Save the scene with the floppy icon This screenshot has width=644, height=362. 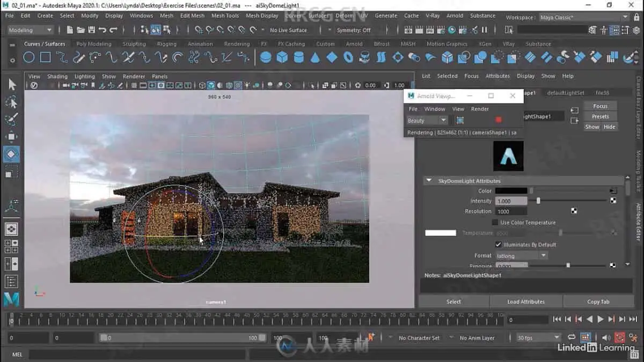(91, 30)
